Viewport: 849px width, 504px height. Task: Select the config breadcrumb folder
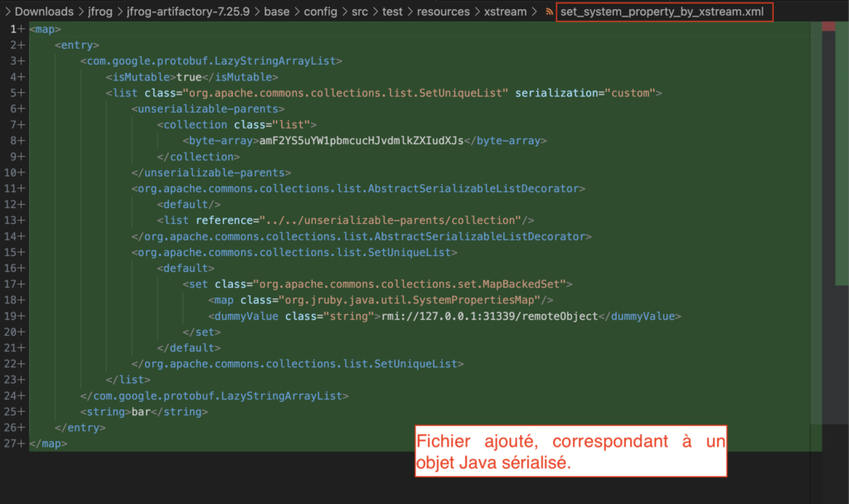point(320,12)
